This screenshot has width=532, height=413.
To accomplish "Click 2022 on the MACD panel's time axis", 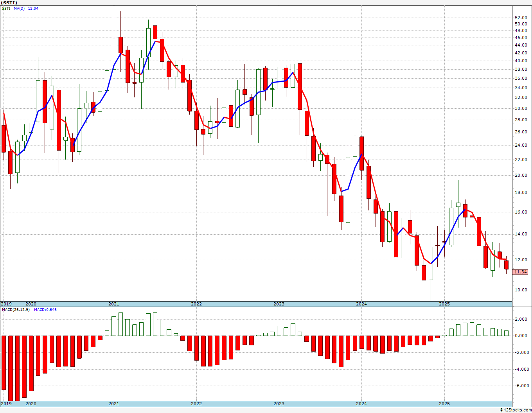I will point(196,404).
